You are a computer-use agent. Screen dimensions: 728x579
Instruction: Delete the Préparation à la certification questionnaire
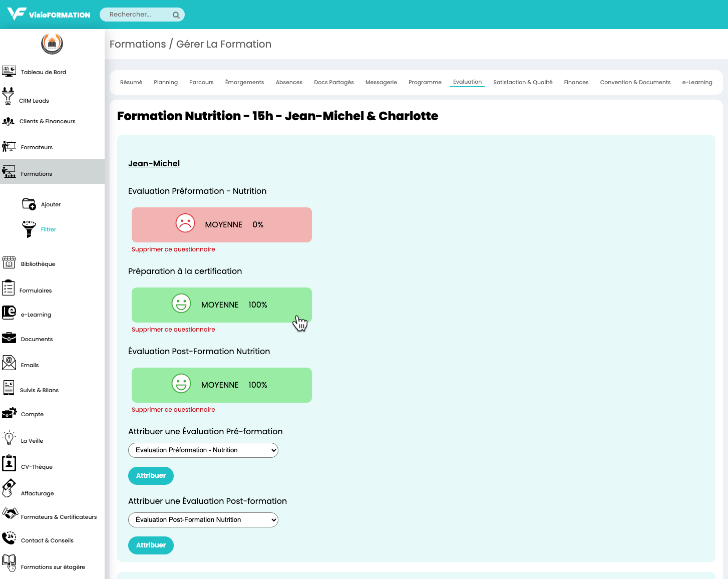pyautogui.click(x=173, y=330)
